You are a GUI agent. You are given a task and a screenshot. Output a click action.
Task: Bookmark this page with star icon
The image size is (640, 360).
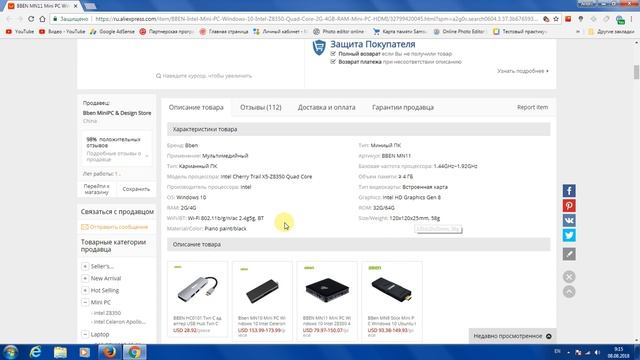(556, 19)
